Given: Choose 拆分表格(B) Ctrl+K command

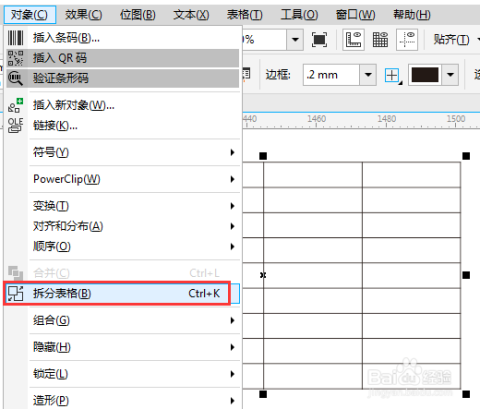Looking at the screenshot, I should pos(117,293).
